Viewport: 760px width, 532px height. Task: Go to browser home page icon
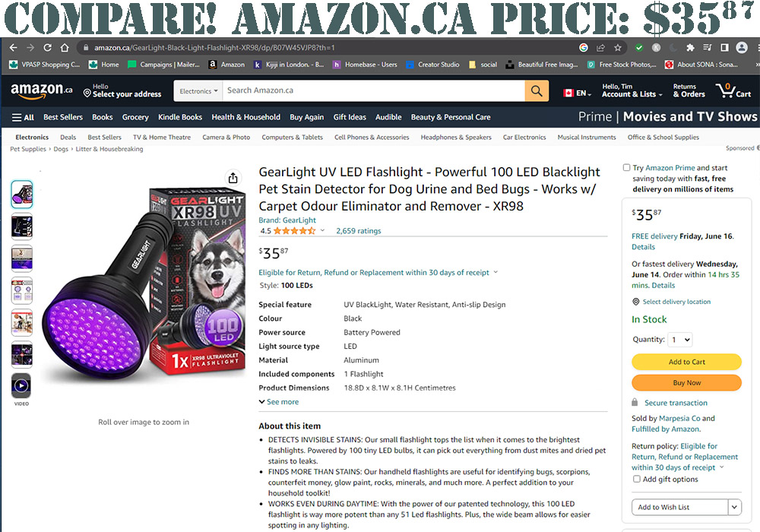pyautogui.click(x=65, y=47)
